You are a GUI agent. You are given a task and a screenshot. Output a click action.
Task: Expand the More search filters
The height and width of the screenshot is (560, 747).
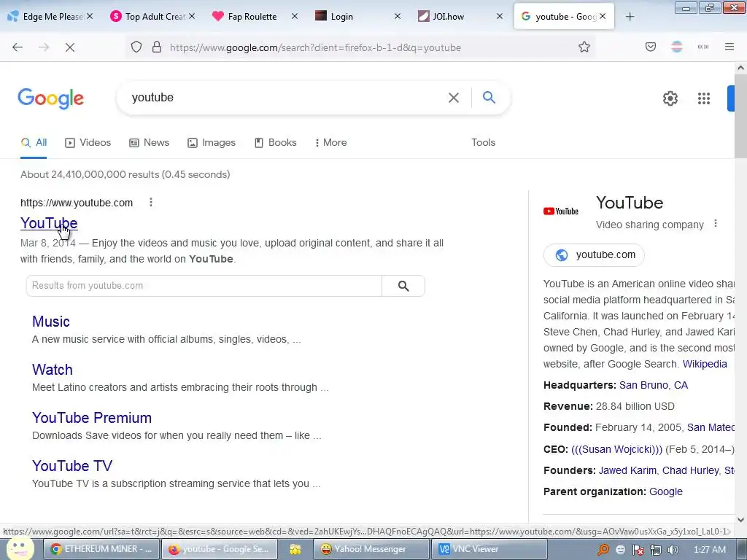(x=331, y=142)
